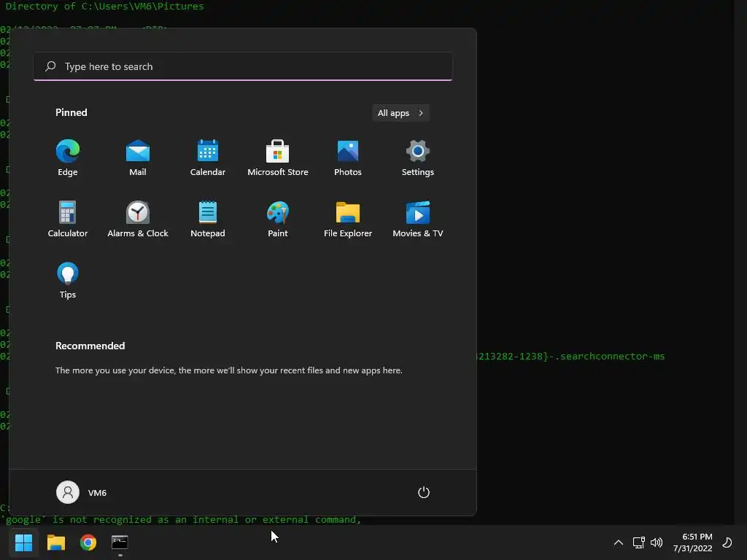The height and width of the screenshot is (560, 747).
Task: Launch Alarms & Clock
Action: coord(138,219)
